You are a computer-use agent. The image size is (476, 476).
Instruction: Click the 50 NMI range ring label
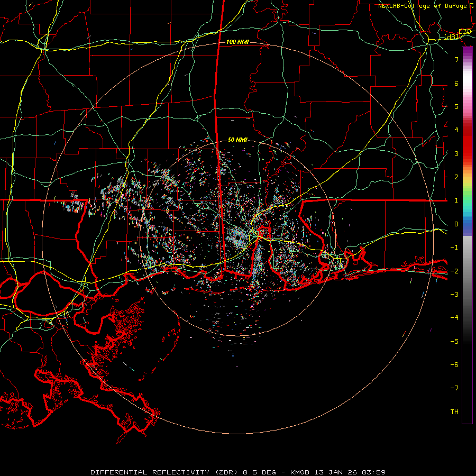pos(237,140)
